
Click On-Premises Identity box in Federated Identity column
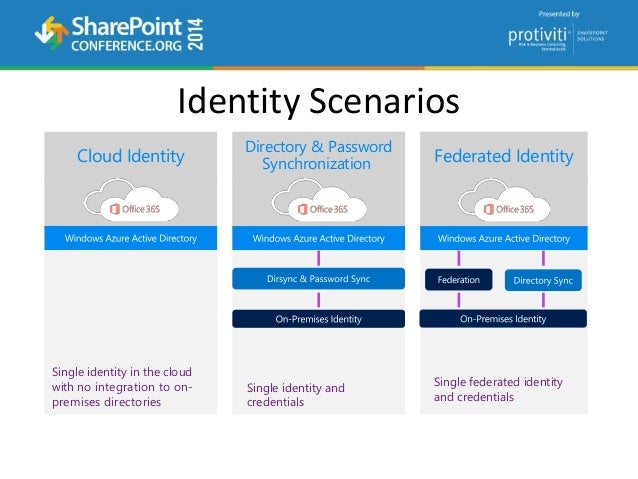click(x=503, y=319)
